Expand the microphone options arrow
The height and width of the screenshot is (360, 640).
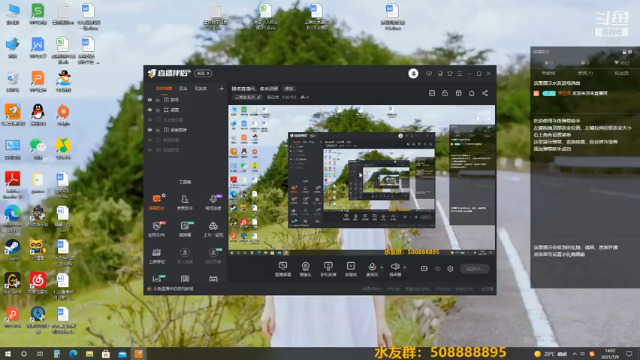click(x=382, y=268)
